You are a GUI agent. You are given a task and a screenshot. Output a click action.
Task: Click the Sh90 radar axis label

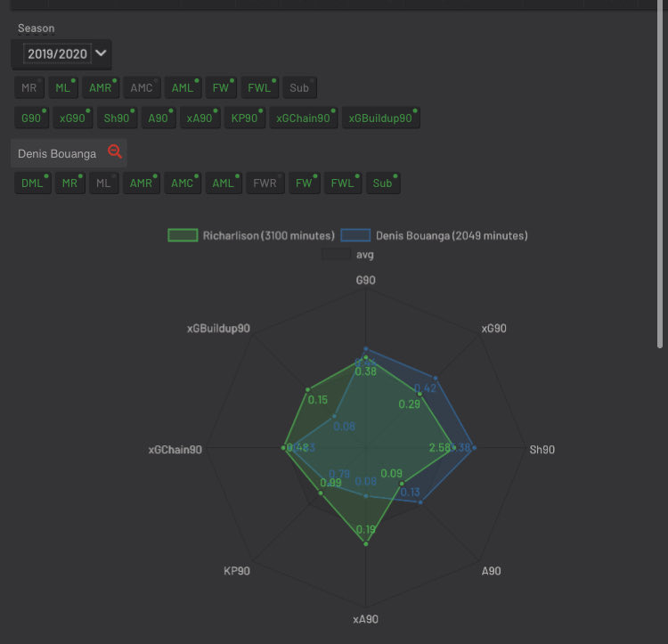pyautogui.click(x=542, y=450)
